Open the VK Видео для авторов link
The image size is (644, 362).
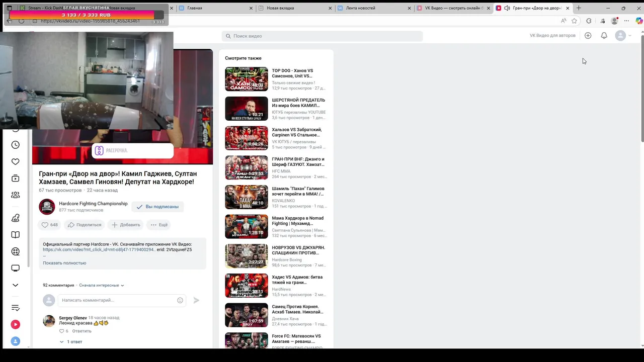(x=552, y=36)
